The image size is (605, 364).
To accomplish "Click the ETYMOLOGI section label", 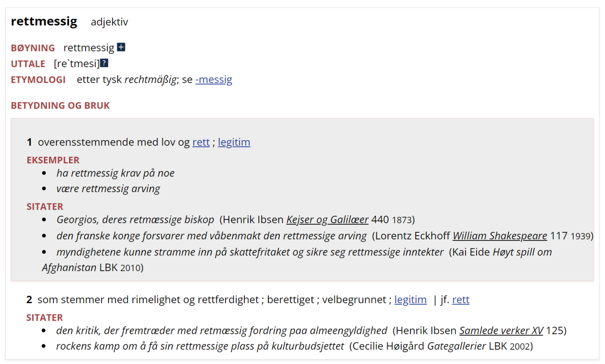I will pos(38,79).
